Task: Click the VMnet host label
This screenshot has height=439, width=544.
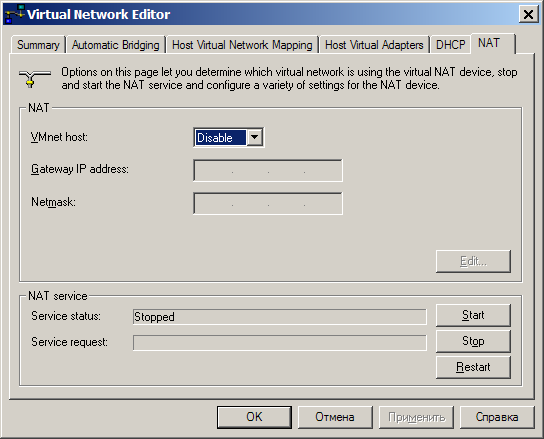Action: click(x=59, y=137)
